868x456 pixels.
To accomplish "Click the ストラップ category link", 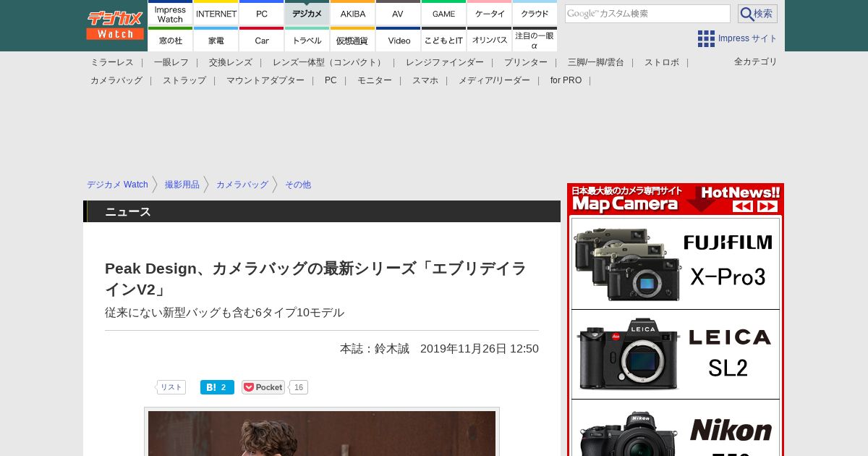I will point(184,80).
